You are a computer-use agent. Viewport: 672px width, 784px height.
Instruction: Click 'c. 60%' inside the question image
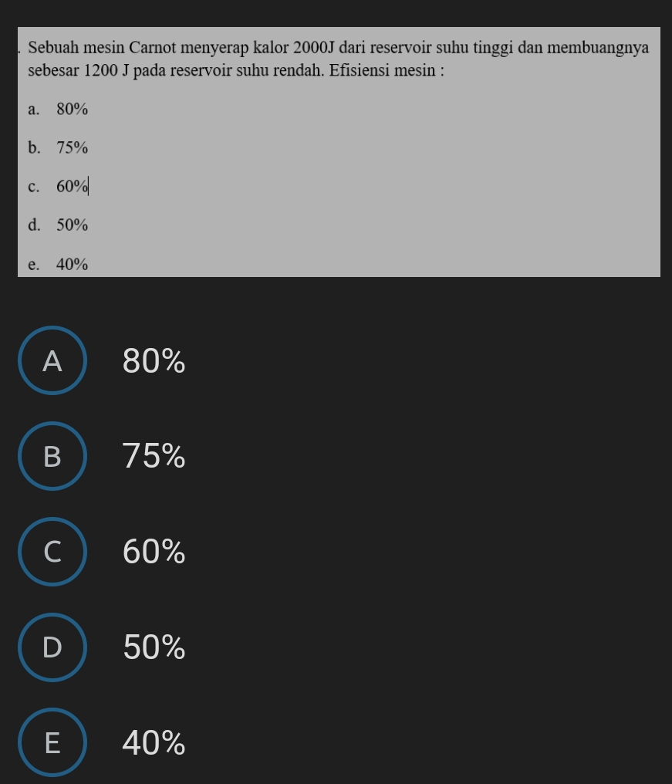(59, 187)
